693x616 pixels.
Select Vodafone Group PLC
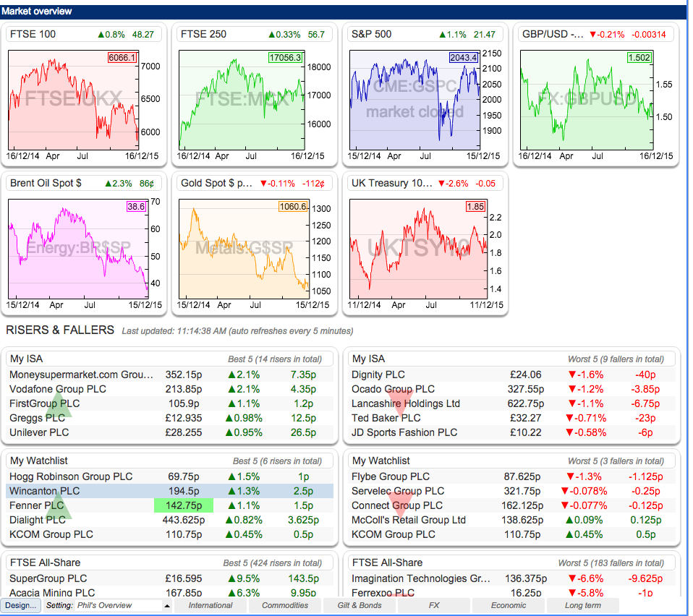pyautogui.click(x=58, y=389)
